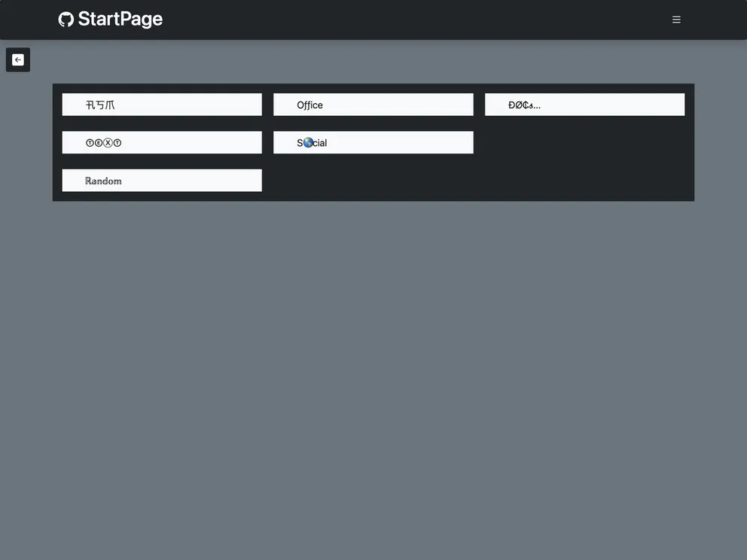Click the dark navbar's empty middle area
Screen dimensions: 747x560
(414, 20)
